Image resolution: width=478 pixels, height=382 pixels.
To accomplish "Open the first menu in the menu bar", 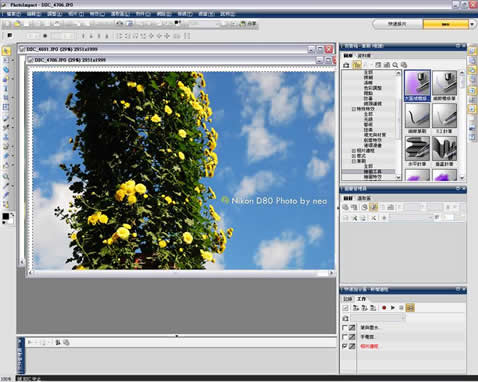I will (13, 14).
